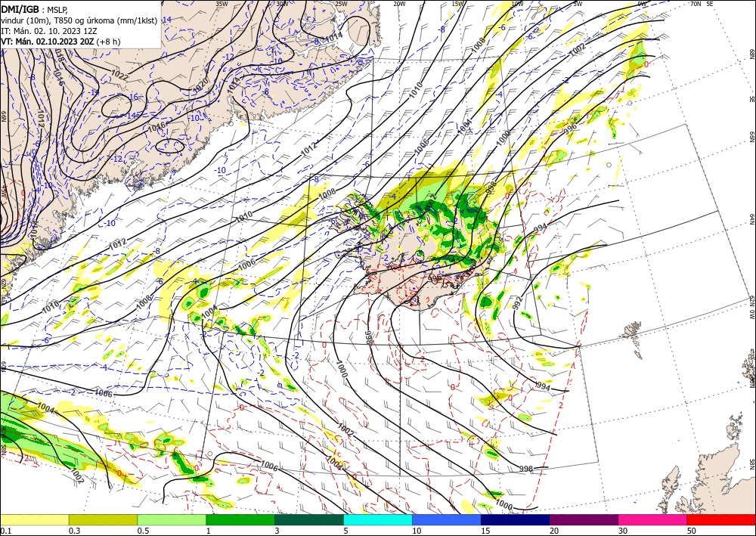756x536 pixels.
Task: Click the "10W" longitude label at top
Action: click(x=517, y=4)
